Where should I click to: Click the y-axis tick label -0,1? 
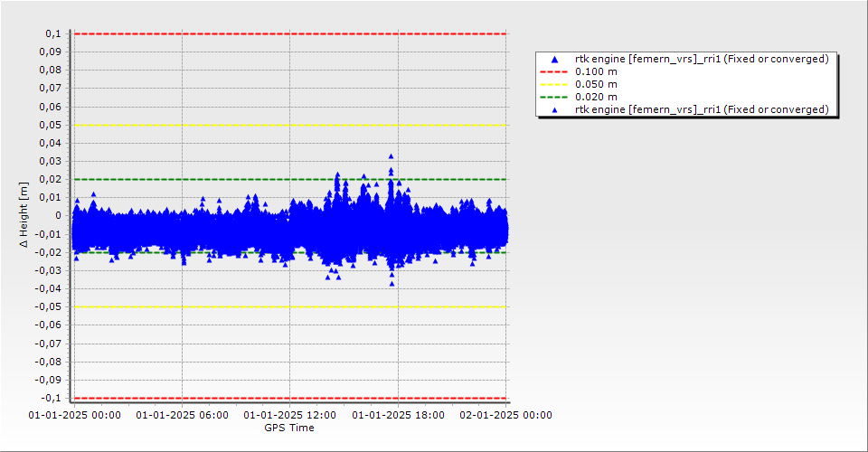51,398
